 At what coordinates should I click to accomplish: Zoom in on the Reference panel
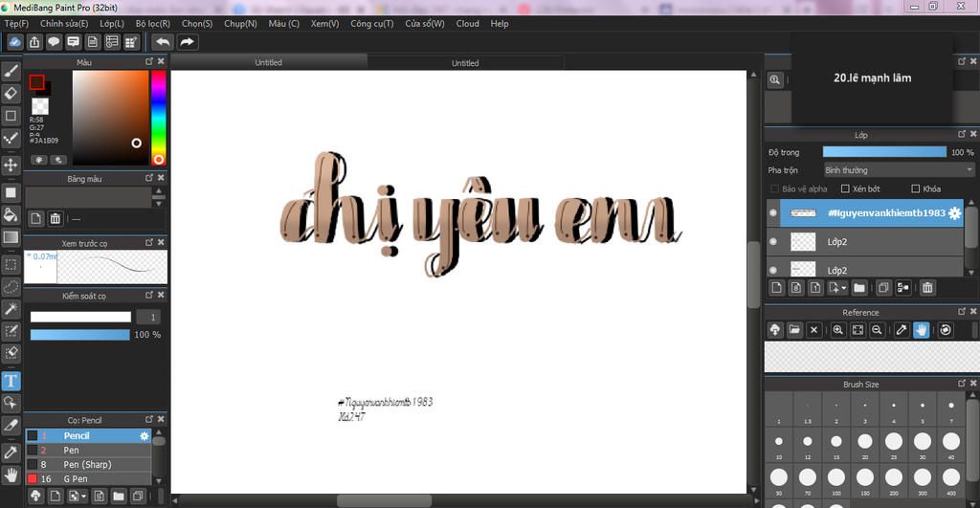click(x=838, y=330)
